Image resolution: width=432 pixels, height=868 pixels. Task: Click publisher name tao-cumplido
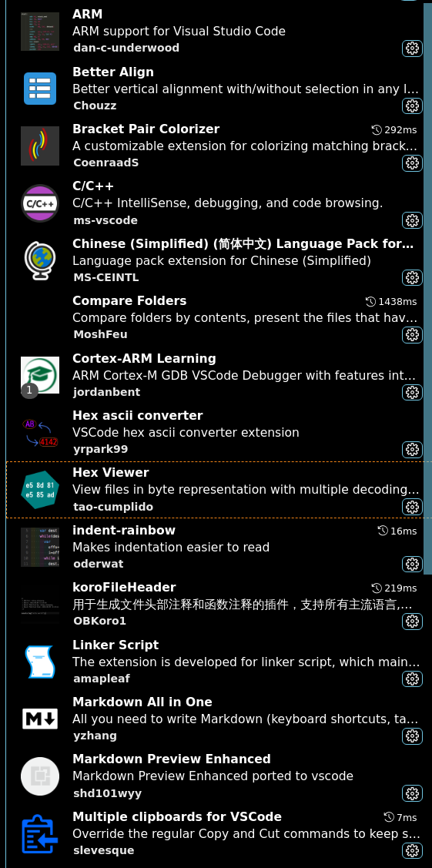click(x=113, y=507)
